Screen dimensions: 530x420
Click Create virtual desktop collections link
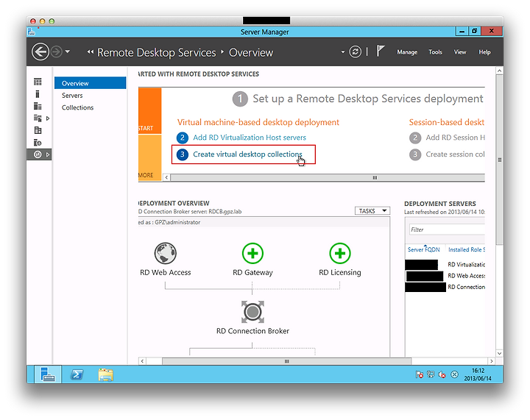tap(247, 154)
